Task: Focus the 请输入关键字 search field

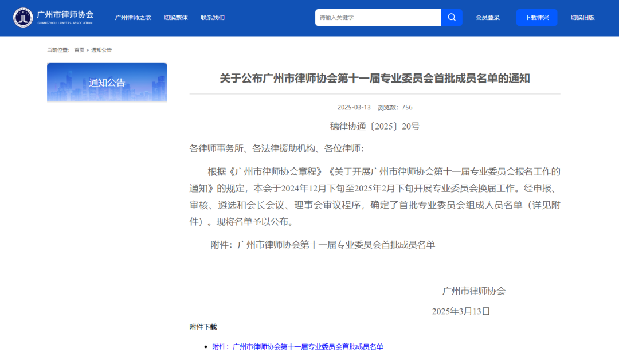Action: [378, 17]
